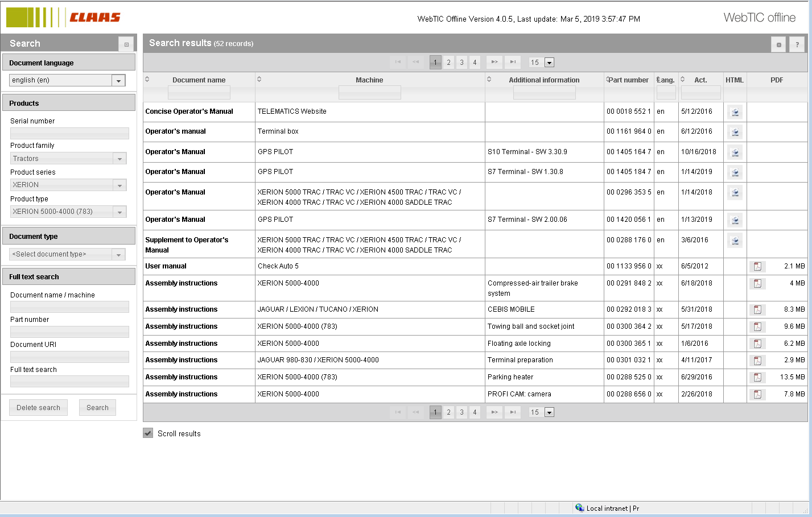The height and width of the screenshot is (517, 812).
Task: Open PDF for Parking heater instructions
Action: click(757, 377)
